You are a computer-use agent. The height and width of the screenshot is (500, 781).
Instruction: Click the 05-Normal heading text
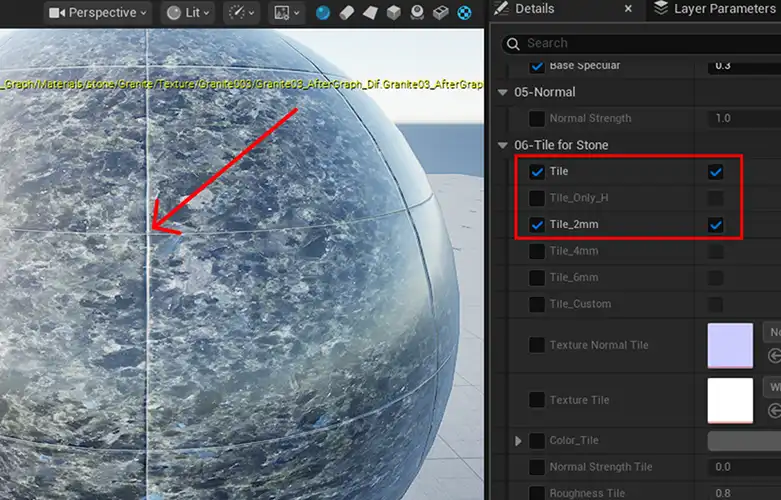[544, 92]
